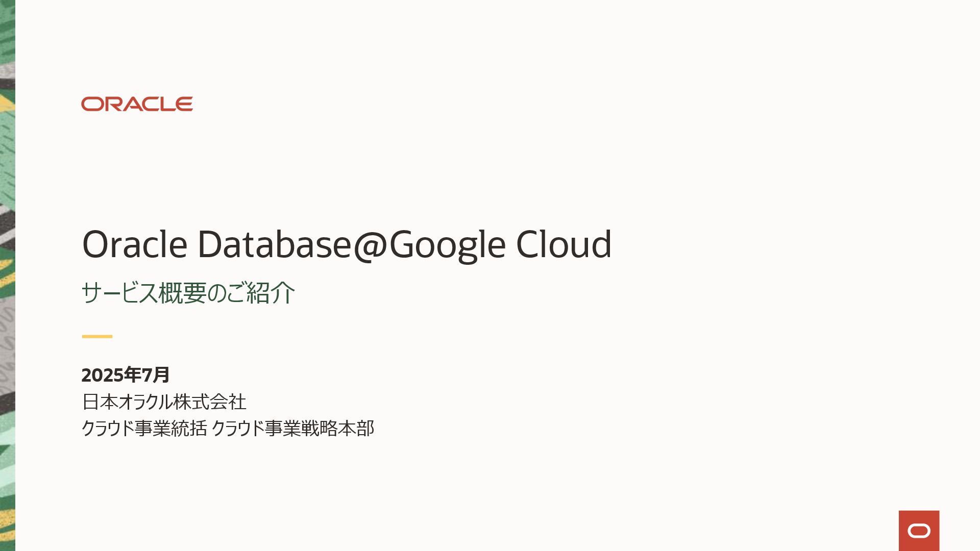Click サービス at the subtitle's start
The height and width of the screenshot is (551, 980).
tap(119, 293)
